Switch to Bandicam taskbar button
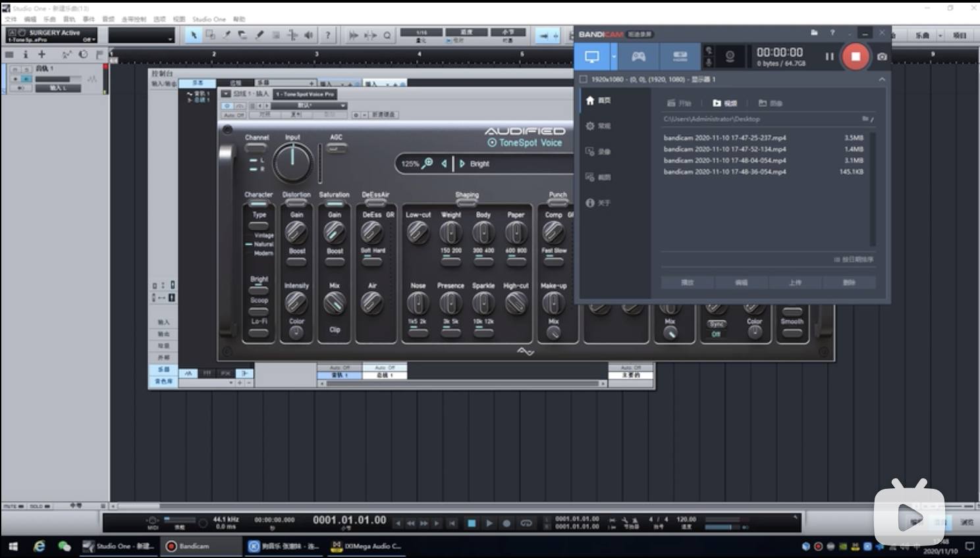This screenshot has height=558, width=980. point(202,546)
